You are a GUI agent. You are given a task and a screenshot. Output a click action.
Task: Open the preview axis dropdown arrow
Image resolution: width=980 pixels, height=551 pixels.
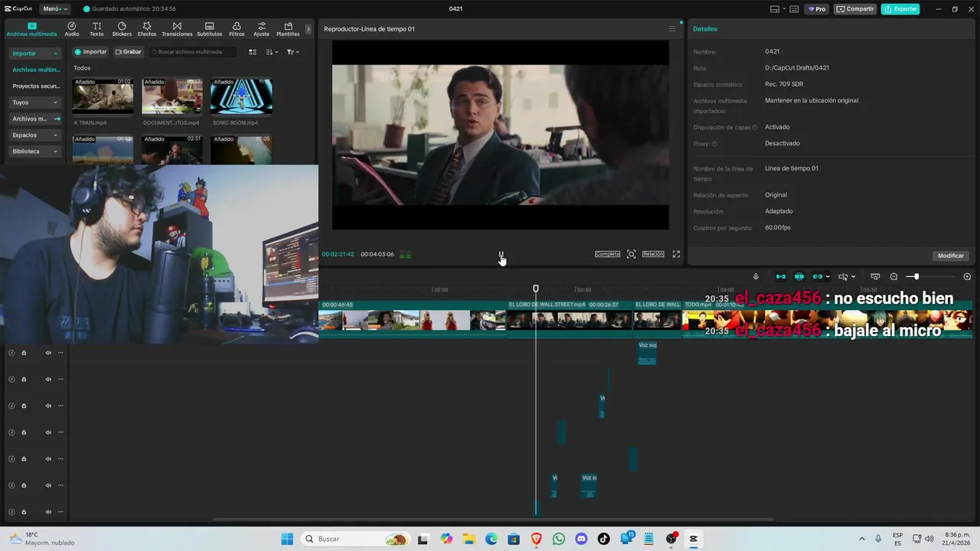[853, 277]
